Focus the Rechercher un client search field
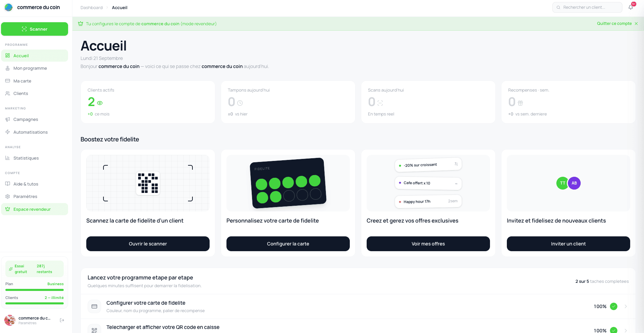 click(587, 7)
